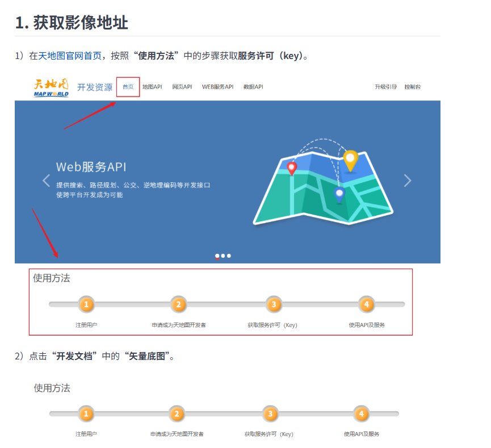Click step 1 circle in boxed 使用方法
Image resolution: width=491 pixels, height=448 pixels.
click(x=86, y=304)
